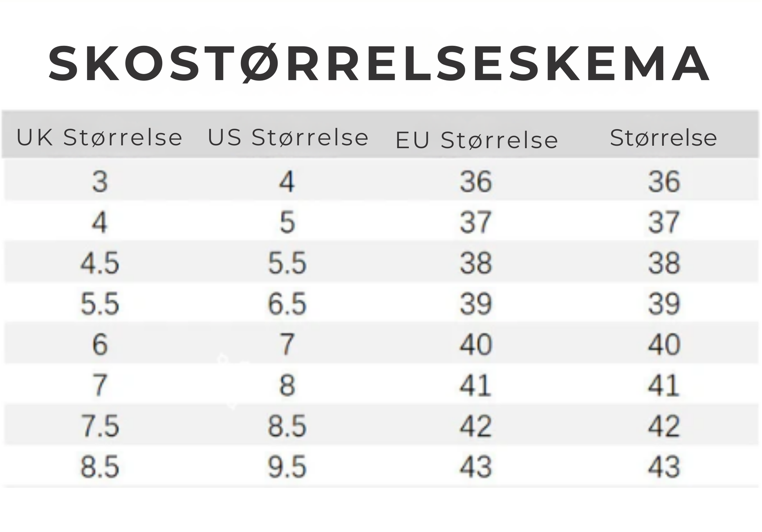
Task: Select the US Størrelse column header
Action: coord(288,137)
